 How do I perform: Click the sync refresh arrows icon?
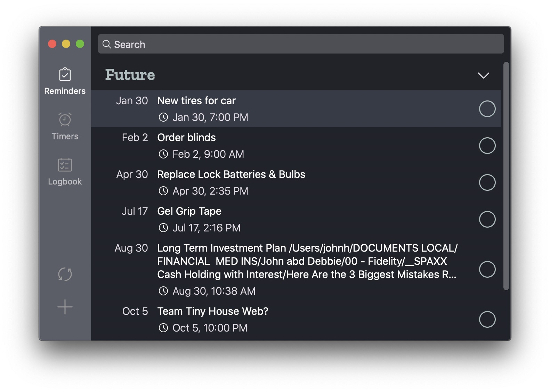pyautogui.click(x=65, y=274)
